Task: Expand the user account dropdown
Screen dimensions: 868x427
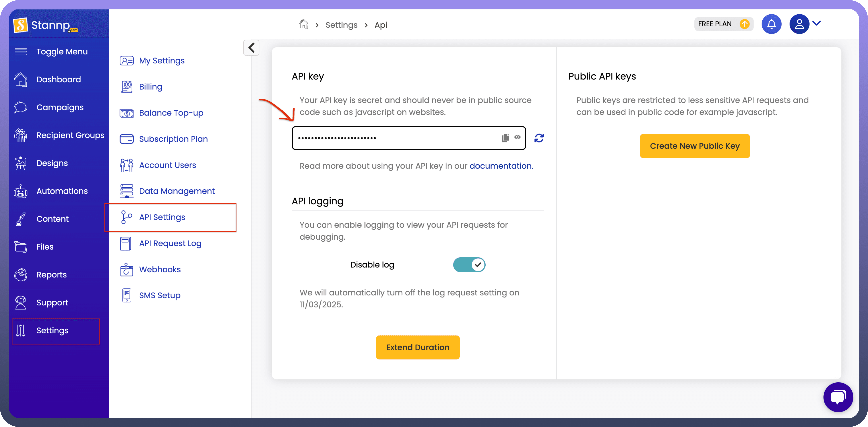Action: (x=816, y=23)
